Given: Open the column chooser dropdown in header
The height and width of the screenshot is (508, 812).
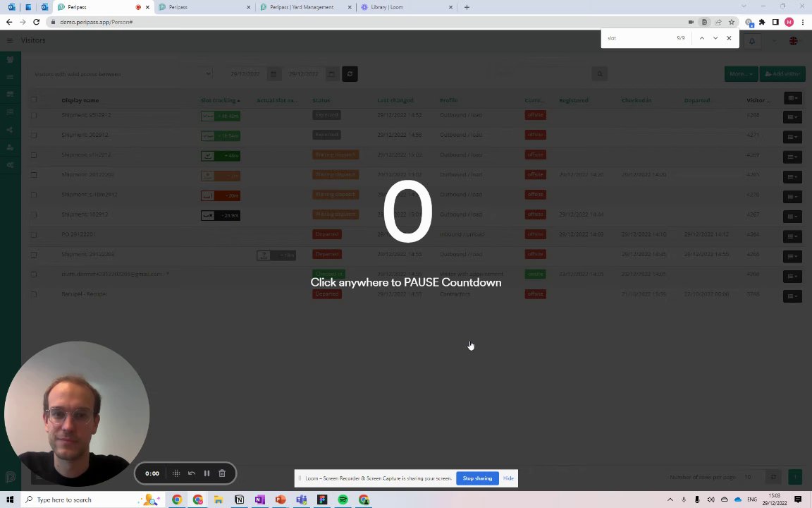Looking at the screenshot, I should tap(792, 99).
